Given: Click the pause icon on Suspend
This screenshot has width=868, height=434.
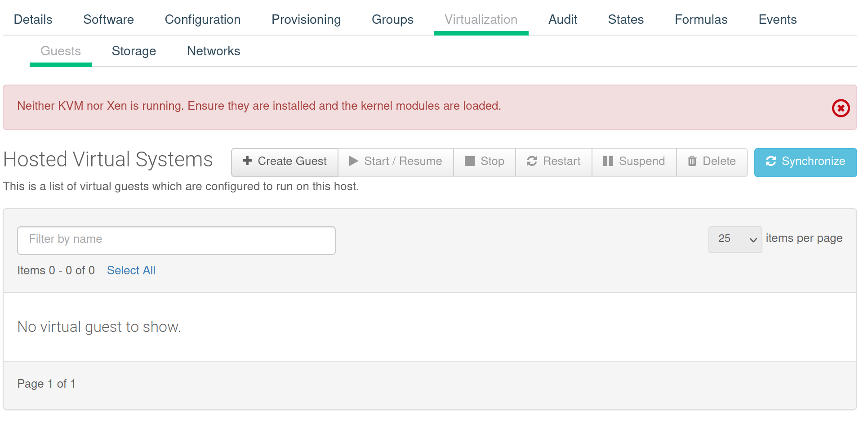Looking at the screenshot, I should click(608, 161).
